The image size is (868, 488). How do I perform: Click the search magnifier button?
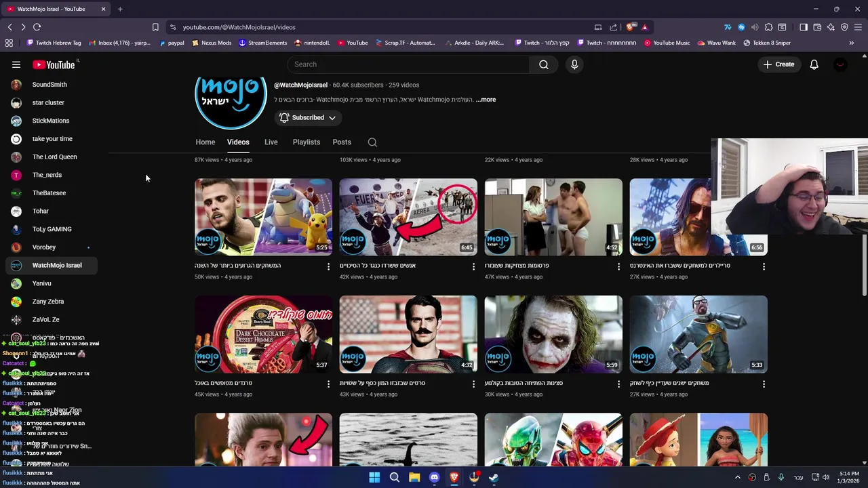pos(544,64)
